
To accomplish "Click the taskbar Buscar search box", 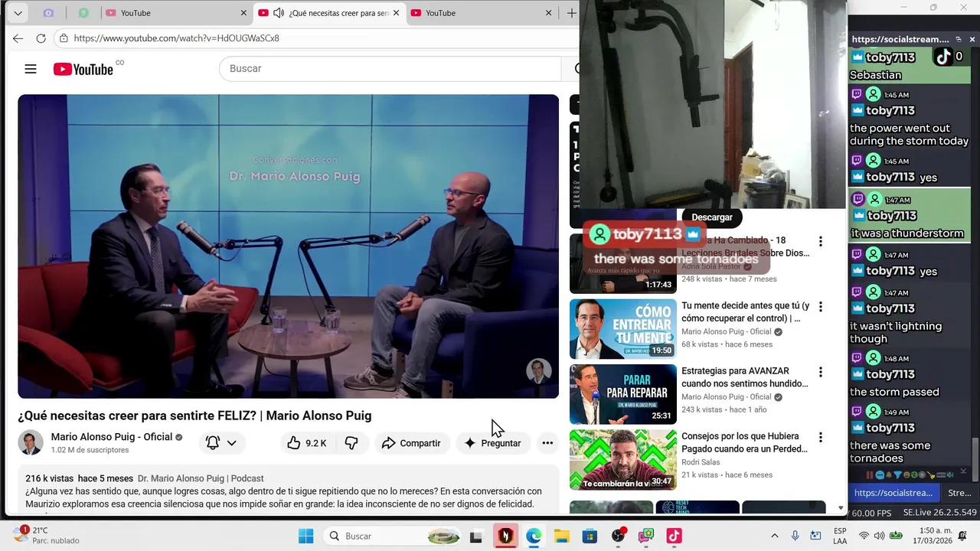I will tap(390, 536).
